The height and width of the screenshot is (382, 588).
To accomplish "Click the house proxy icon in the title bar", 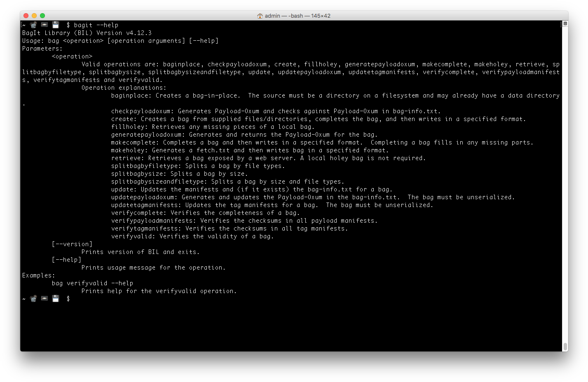I will [259, 15].
